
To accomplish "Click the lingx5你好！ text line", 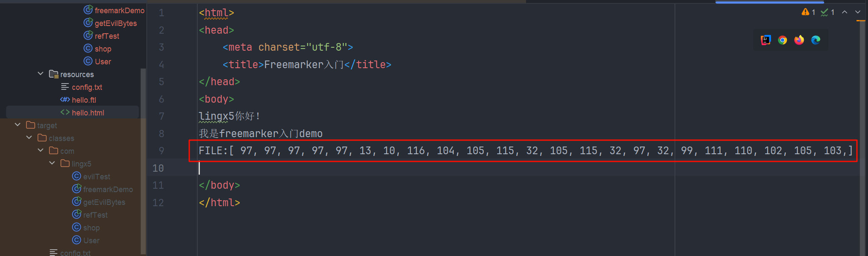I will [x=229, y=116].
